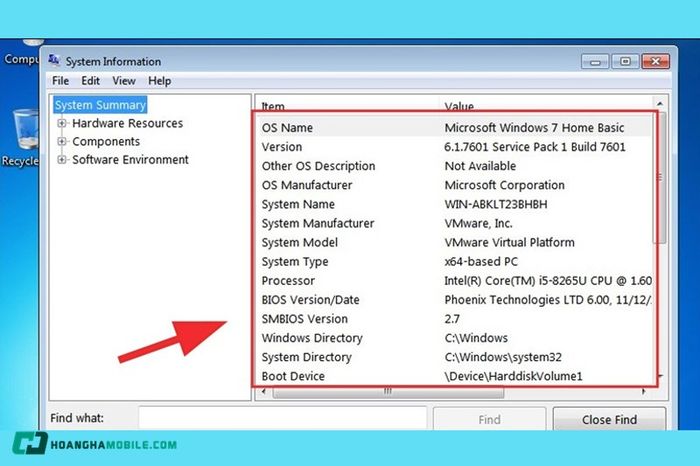Select the System Model row label
The height and width of the screenshot is (466, 700).
300,242
